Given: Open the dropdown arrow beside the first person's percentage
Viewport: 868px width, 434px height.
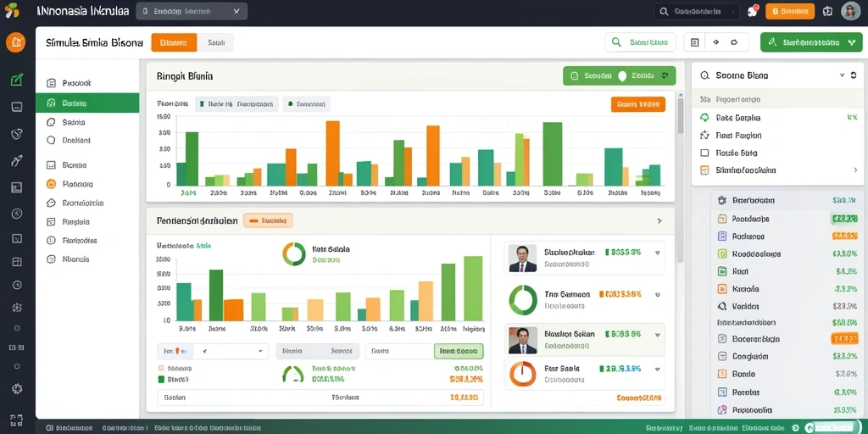Looking at the screenshot, I should coord(657,253).
